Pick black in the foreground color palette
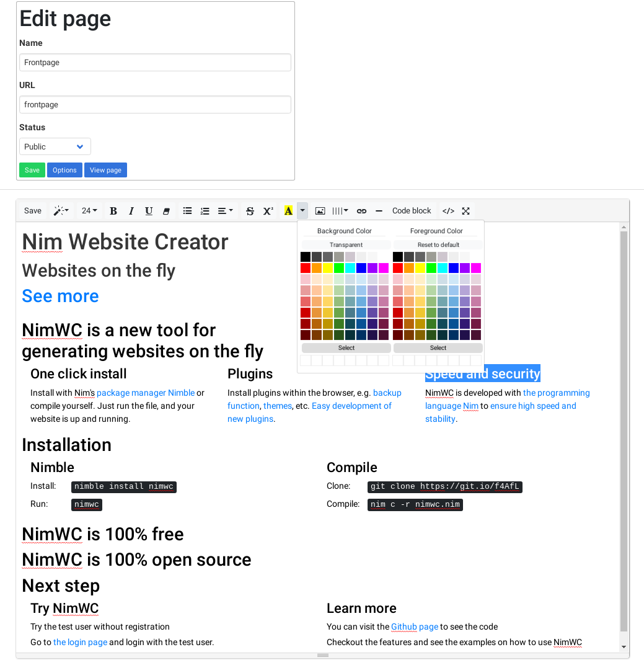This screenshot has height=660, width=644. (x=397, y=257)
